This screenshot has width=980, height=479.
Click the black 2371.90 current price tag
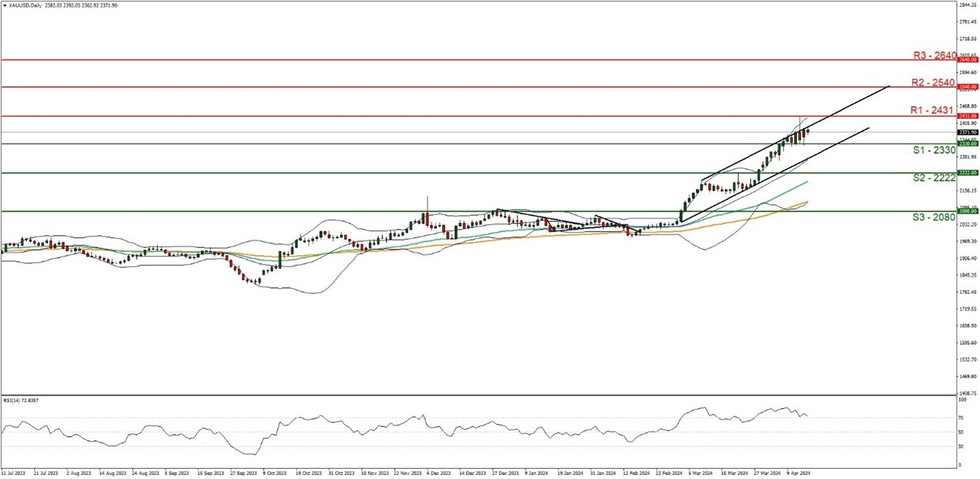point(967,132)
